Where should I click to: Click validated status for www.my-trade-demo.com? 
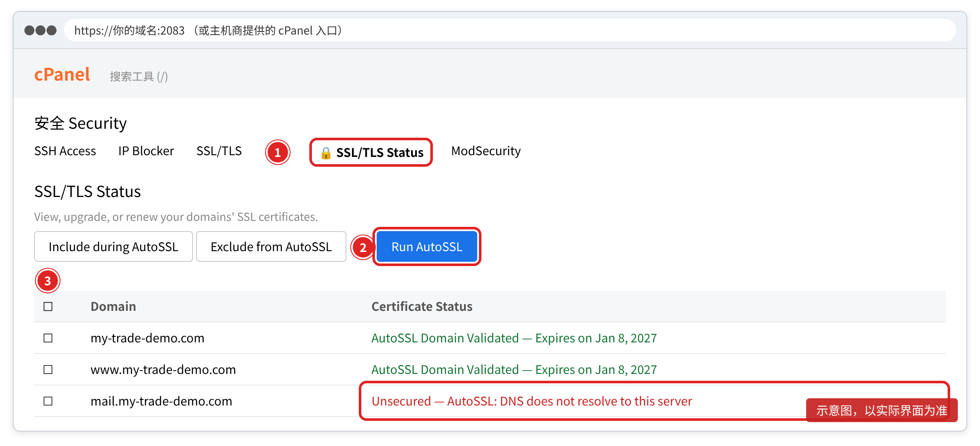(514, 370)
